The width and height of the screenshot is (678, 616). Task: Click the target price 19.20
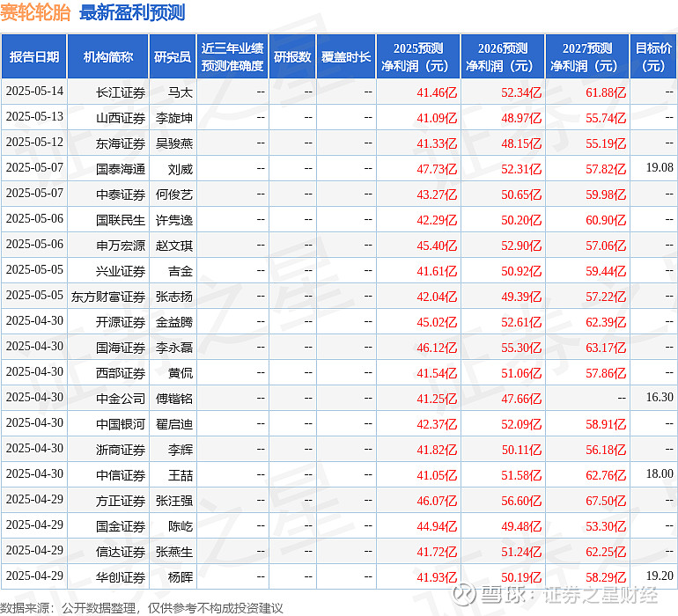point(660,576)
